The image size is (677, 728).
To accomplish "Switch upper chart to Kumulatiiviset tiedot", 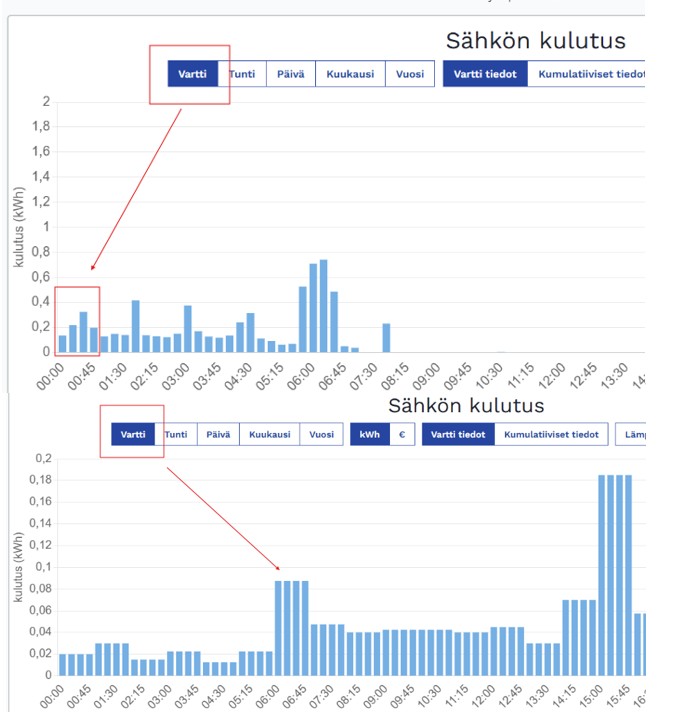I will (589, 74).
